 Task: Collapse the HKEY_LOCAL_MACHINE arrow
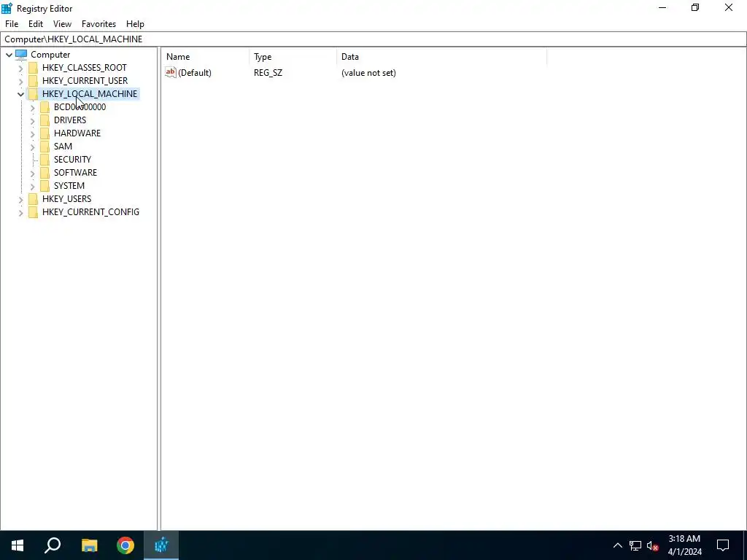click(x=20, y=94)
